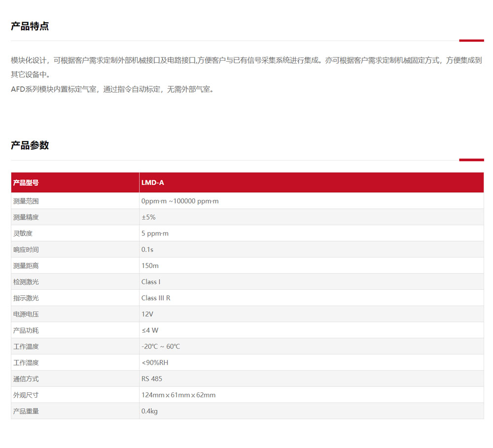Click the LMD-A model header cell
Viewport: 493px width, 448px height.
pyautogui.click(x=153, y=183)
